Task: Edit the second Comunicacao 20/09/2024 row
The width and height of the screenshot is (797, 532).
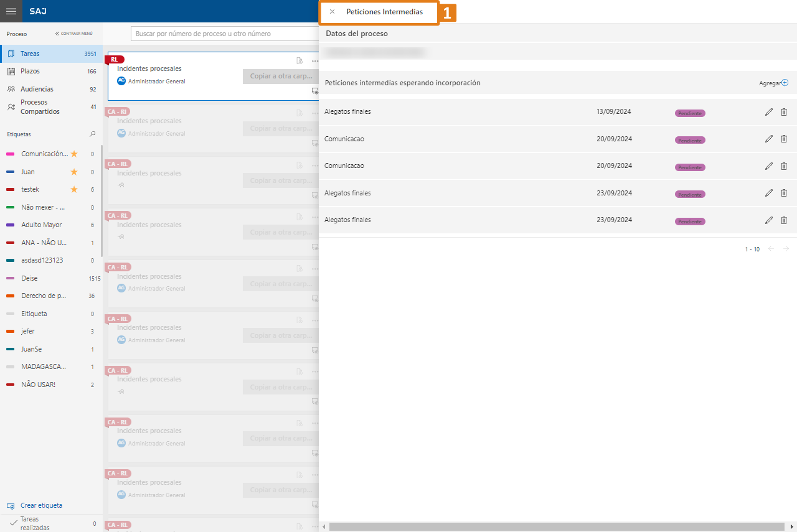Action: (x=769, y=166)
